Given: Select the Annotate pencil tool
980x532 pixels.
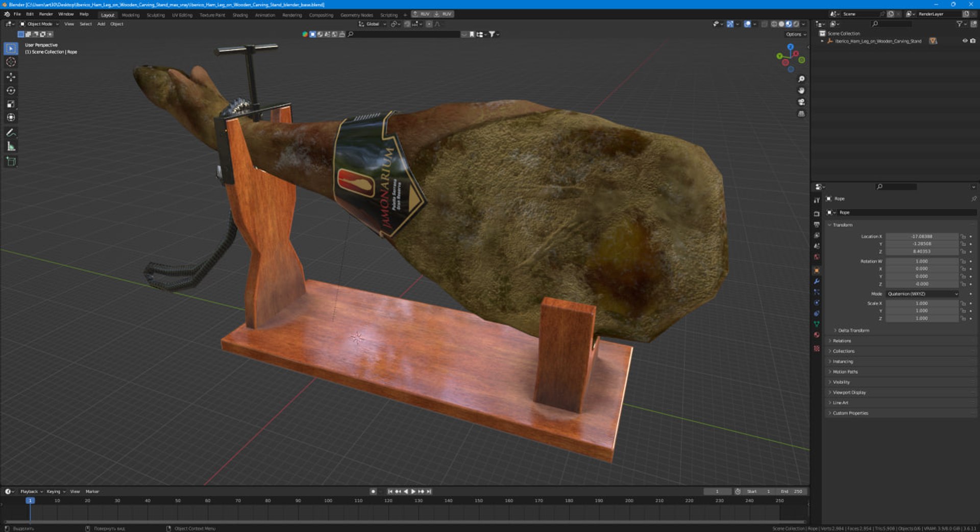Looking at the screenshot, I should (x=11, y=133).
